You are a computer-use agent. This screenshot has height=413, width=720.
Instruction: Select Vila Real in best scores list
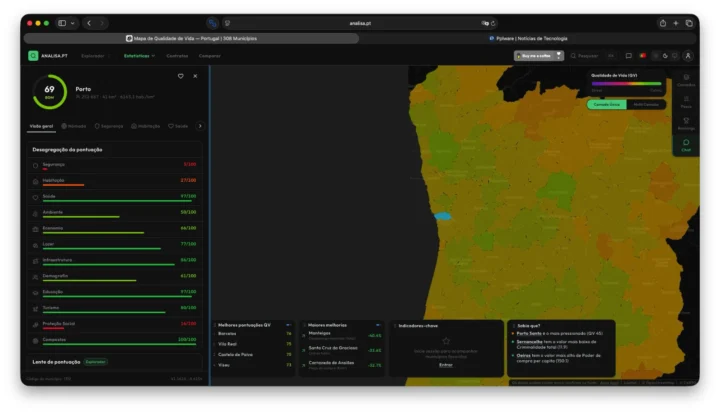point(254,344)
